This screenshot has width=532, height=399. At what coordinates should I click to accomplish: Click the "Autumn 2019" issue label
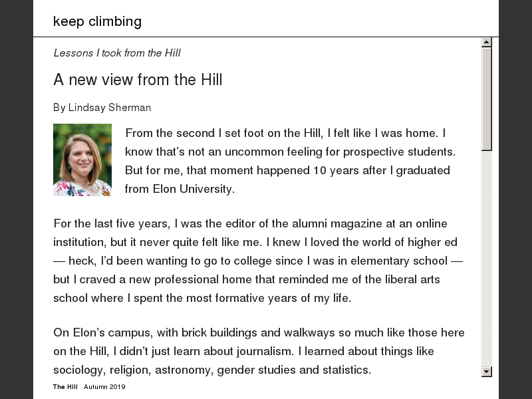104,387
